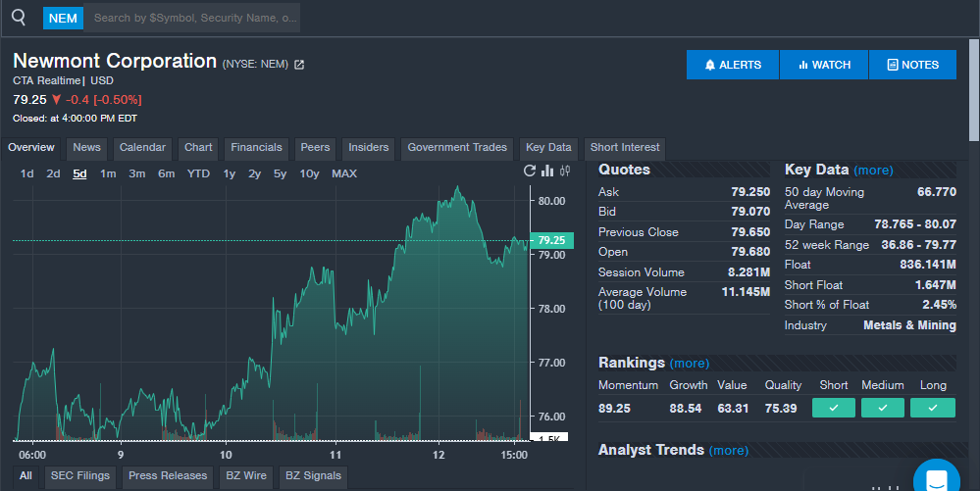Click the ALERTS button
The image size is (980, 491).
point(733,65)
